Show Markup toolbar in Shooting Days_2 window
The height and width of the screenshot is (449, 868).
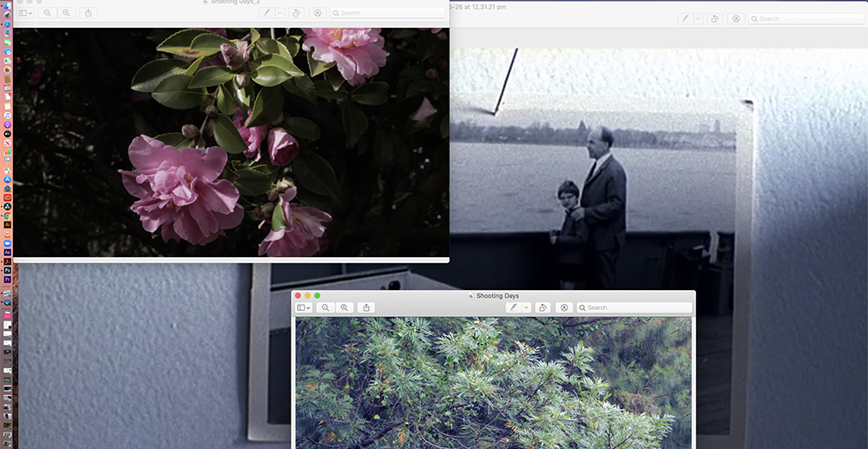(317, 13)
